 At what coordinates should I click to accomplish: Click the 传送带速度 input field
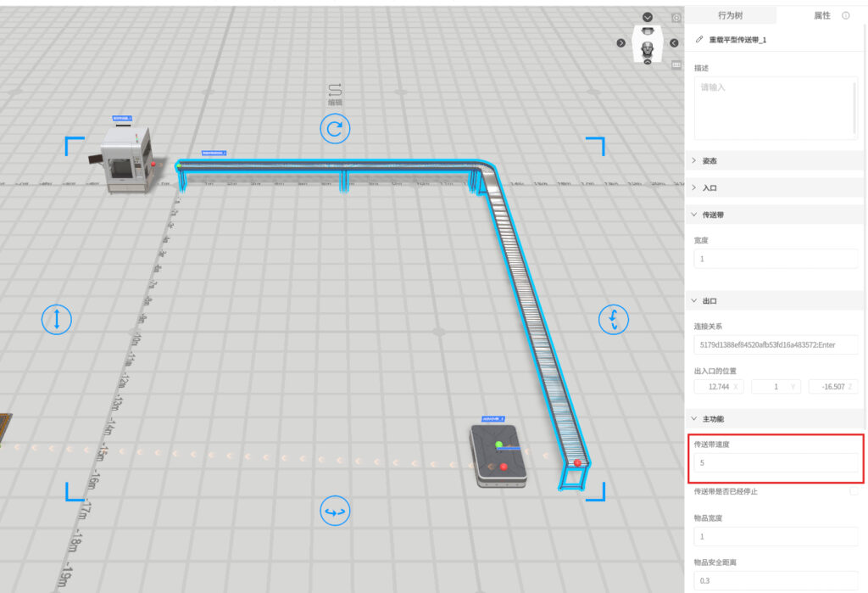pos(776,462)
